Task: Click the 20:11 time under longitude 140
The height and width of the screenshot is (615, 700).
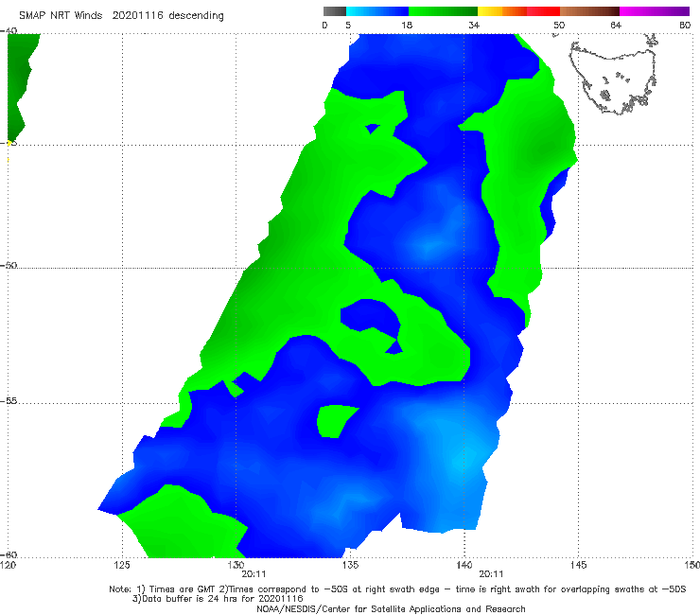Action: (491, 574)
